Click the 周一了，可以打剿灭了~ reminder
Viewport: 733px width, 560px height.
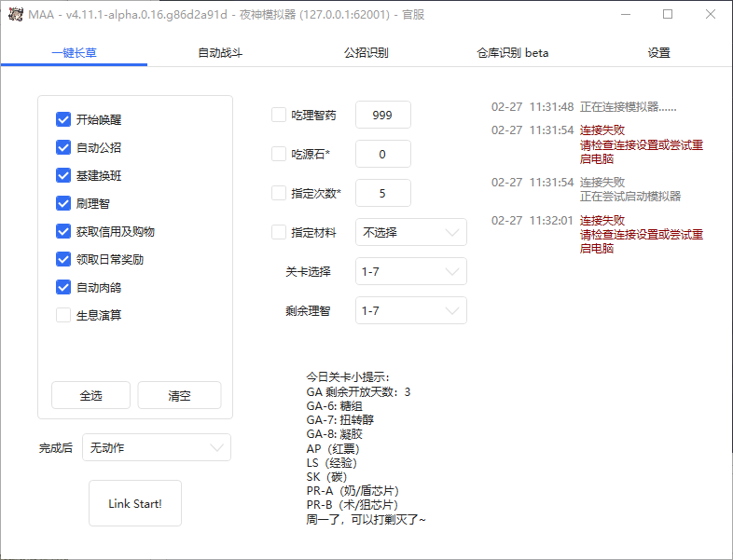coord(366,519)
